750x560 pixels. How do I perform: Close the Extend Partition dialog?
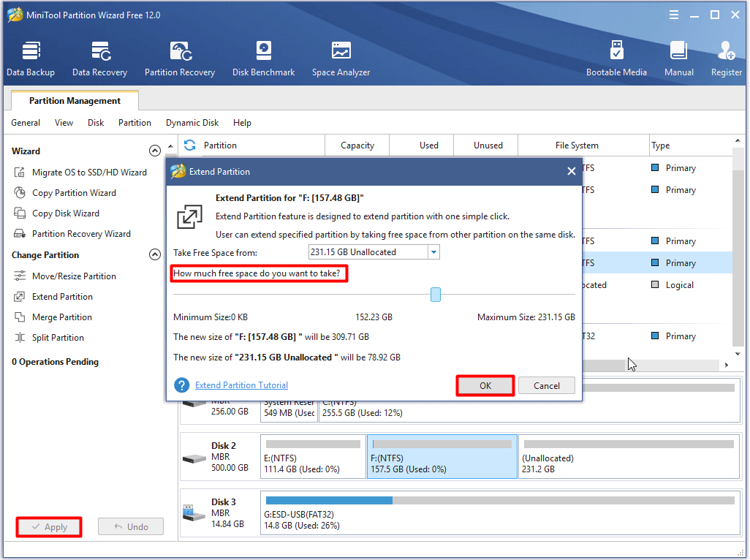click(571, 171)
